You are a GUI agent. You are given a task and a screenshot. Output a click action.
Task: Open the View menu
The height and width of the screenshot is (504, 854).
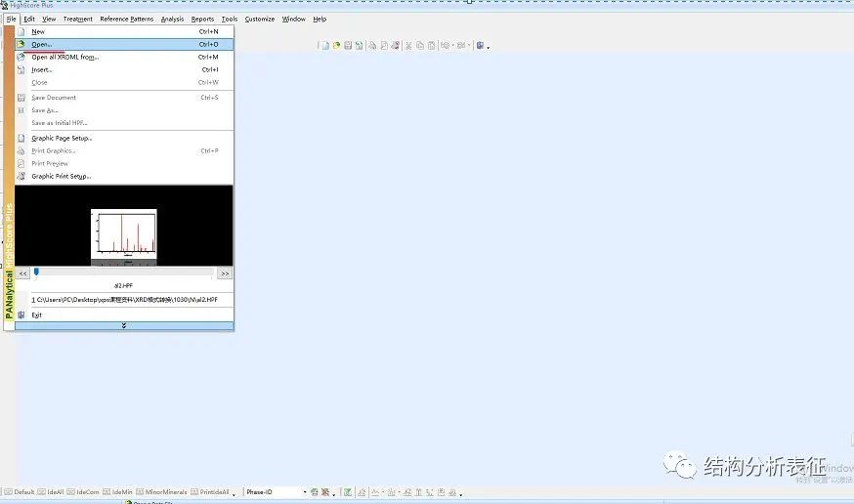pyautogui.click(x=49, y=20)
